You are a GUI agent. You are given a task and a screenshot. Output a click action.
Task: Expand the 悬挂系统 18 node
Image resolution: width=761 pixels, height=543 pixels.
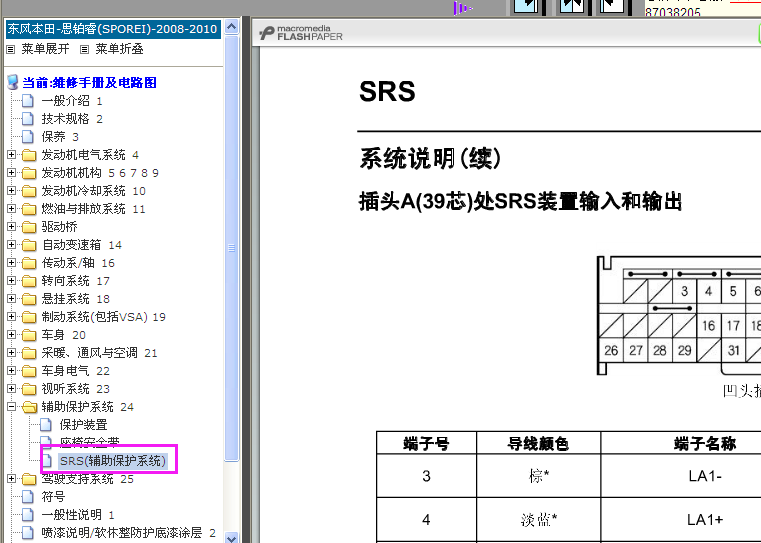(x=11, y=298)
